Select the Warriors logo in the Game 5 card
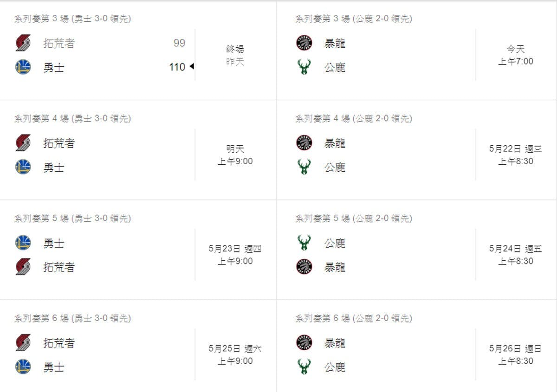Screen dimensions: 557x392 click(x=23, y=243)
